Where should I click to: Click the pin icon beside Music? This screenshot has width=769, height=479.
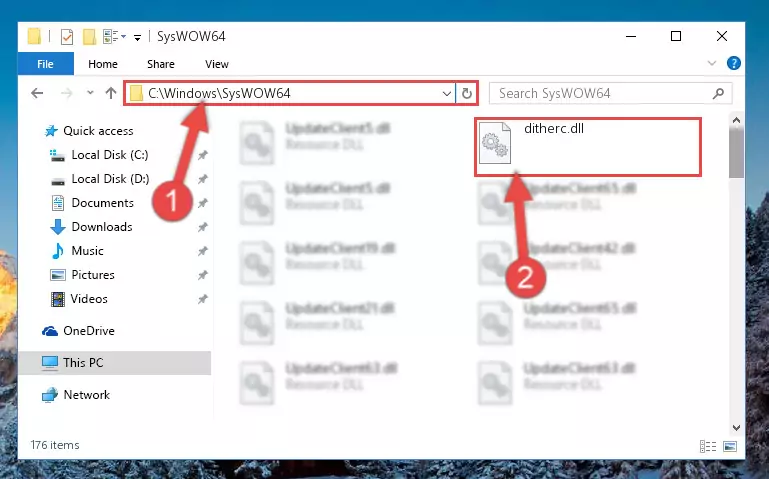coord(203,252)
